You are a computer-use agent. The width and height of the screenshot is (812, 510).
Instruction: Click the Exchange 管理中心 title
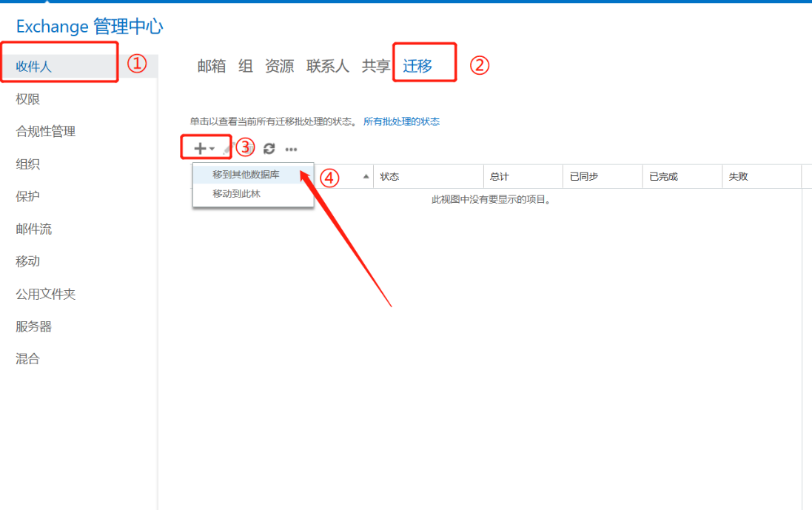coord(90,26)
